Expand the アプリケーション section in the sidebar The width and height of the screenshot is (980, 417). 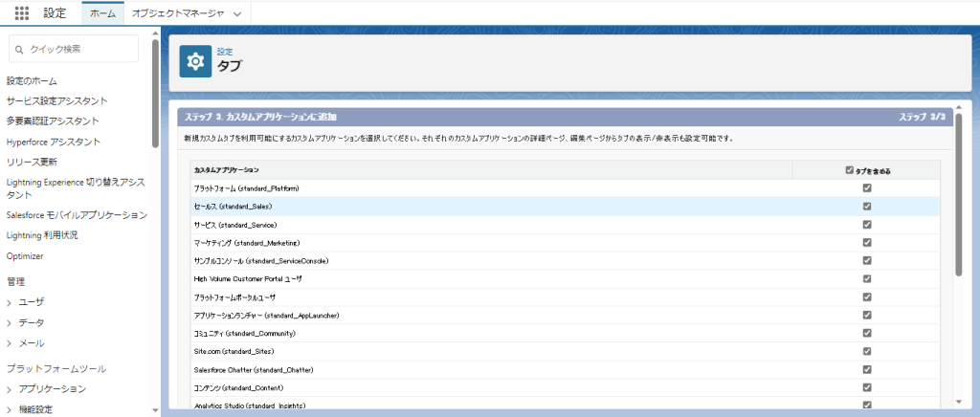pos(10,389)
